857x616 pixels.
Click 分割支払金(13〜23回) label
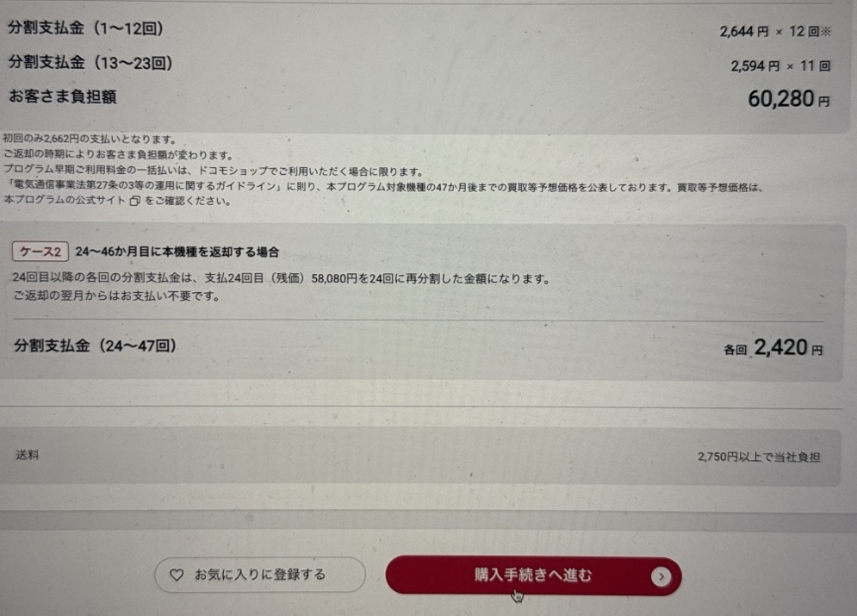point(90,63)
